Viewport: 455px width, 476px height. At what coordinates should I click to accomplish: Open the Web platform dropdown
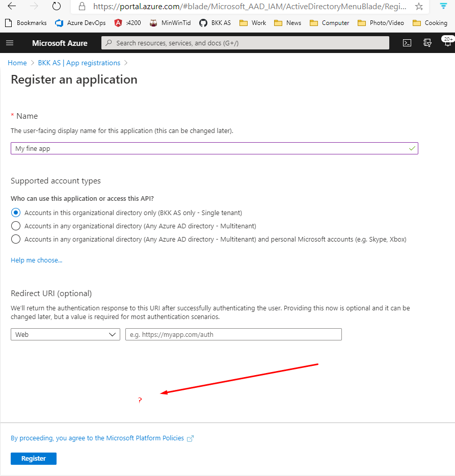65,334
